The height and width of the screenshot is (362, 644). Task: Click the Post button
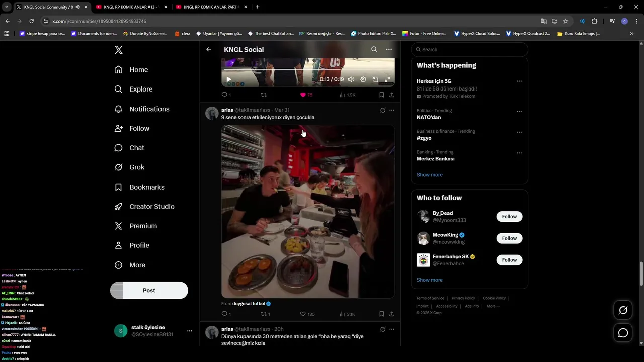pyautogui.click(x=149, y=290)
